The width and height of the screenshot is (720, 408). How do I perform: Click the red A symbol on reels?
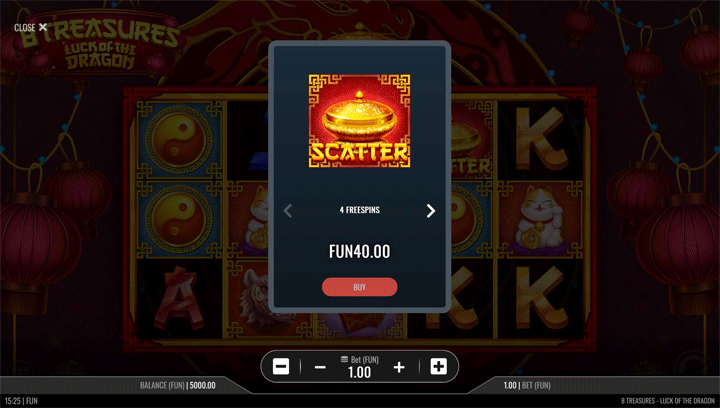(x=179, y=299)
